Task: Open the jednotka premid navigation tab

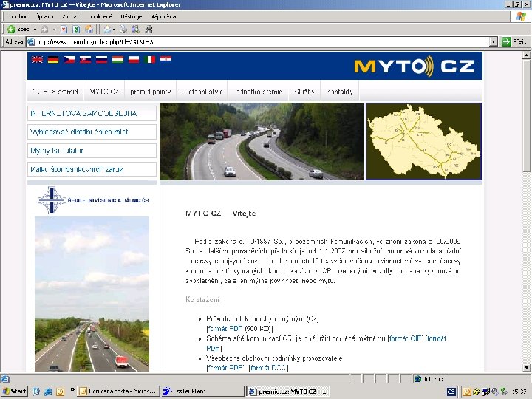Action: pyautogui.click(x=259, y=92)
